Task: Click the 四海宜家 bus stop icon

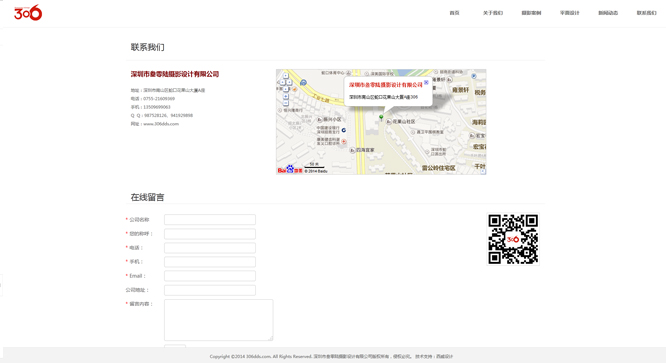Action: (x=352, y=150)
